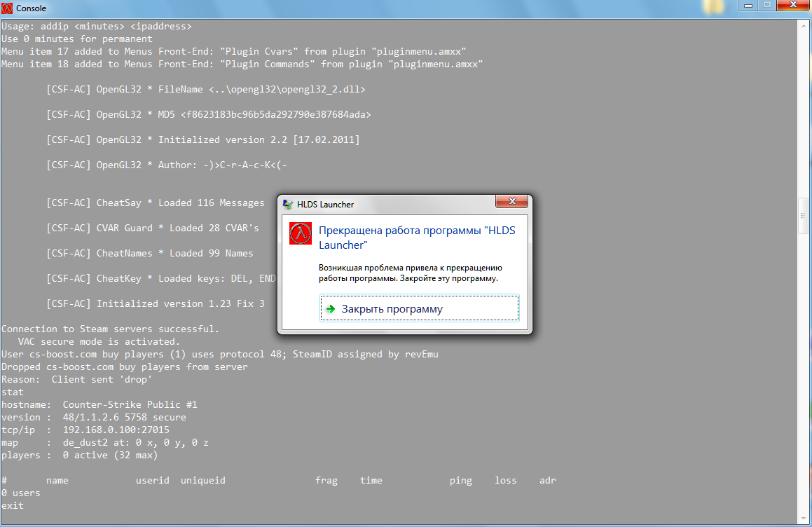Screen dimensions: 812x527
Task: Click 'players : 0 active (32 max)' line
Action: point(79,456)
